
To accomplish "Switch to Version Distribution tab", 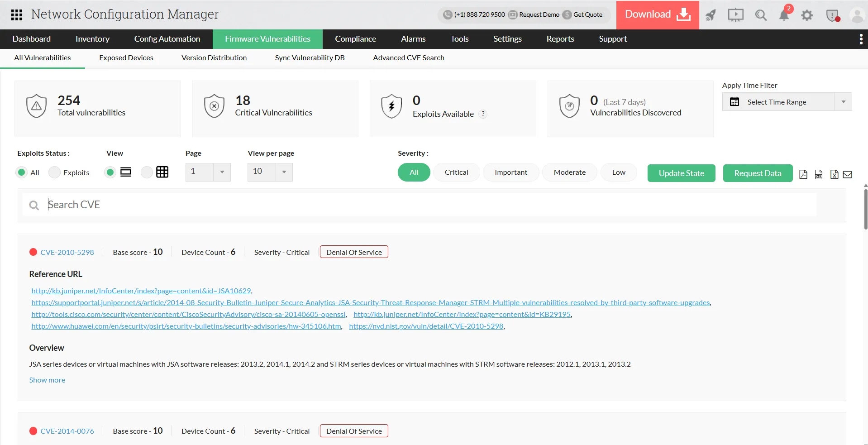I will click(214, 58).
